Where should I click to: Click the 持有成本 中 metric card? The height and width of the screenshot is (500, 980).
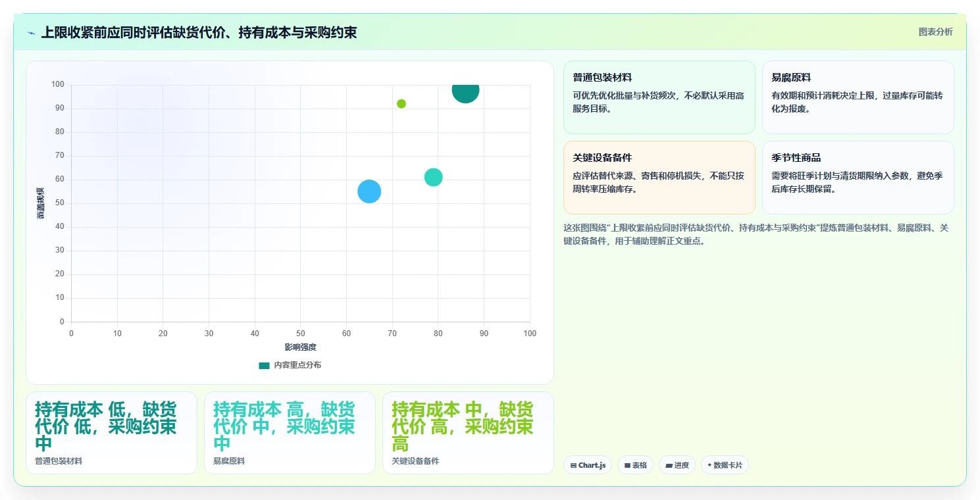[x=468, y=433]
